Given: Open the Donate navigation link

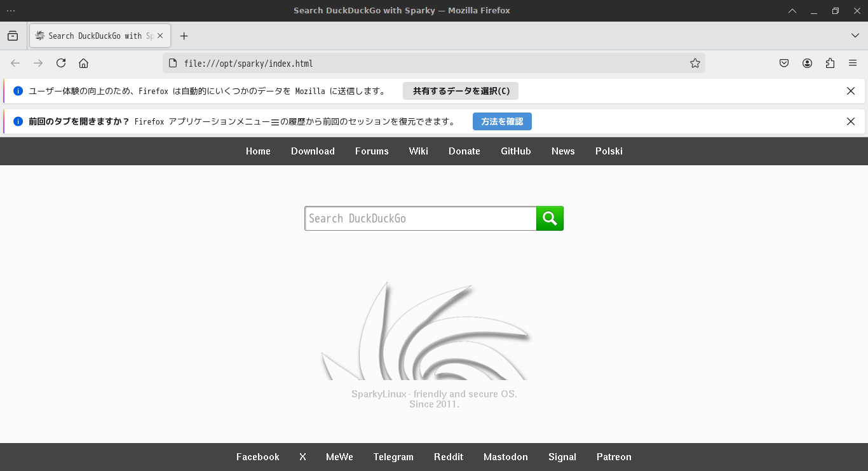Looking at the screenshot, I should click(x=465, y=151).
